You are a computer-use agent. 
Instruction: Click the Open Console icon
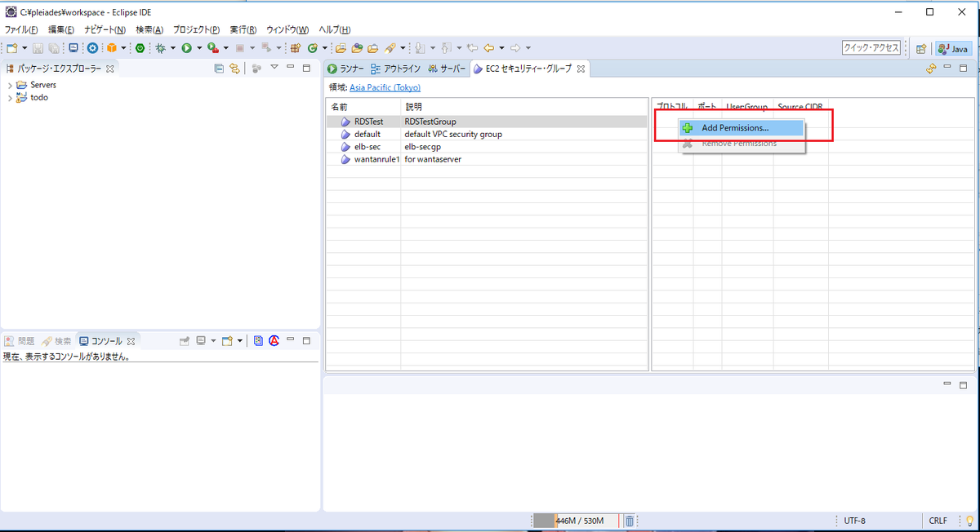pyautogui.click(x=227, y=340)
